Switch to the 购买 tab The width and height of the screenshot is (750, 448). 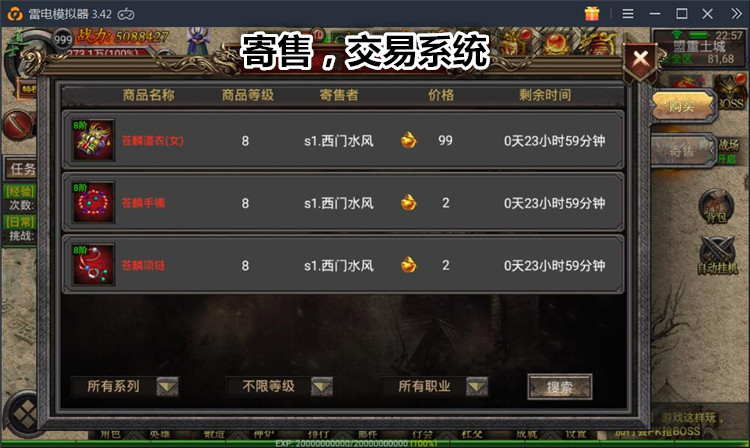tap(683, 105)
